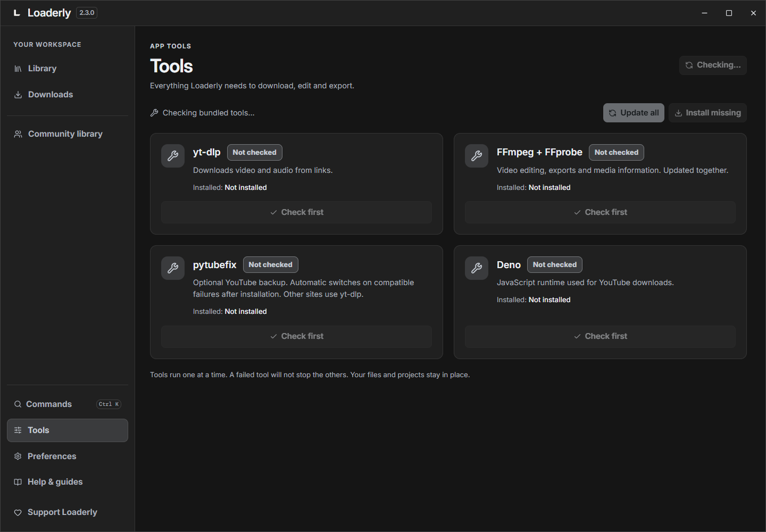Image resolution: width=766 pixels, height=532 pixels.
Task: Open the Library page
Action: [x=68, y=69]
